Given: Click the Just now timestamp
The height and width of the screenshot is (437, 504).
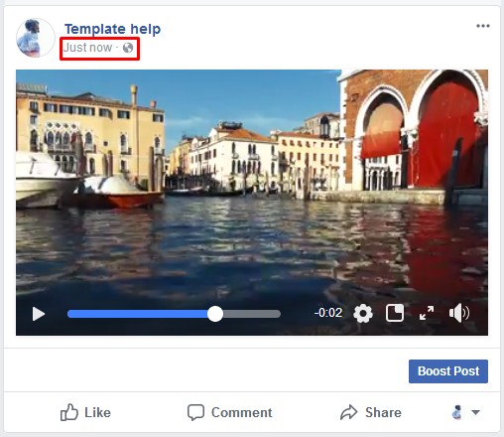Looking at the screenshot, I should click(87, 48).
